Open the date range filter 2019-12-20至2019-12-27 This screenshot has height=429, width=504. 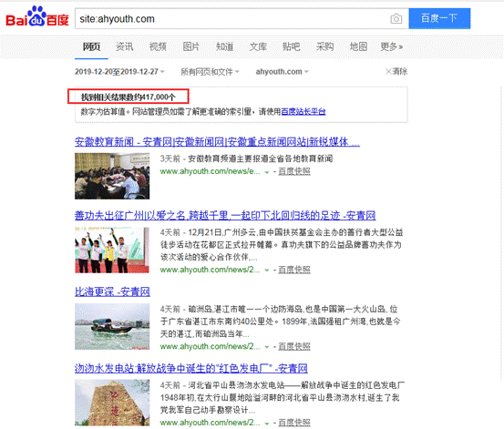119,72
